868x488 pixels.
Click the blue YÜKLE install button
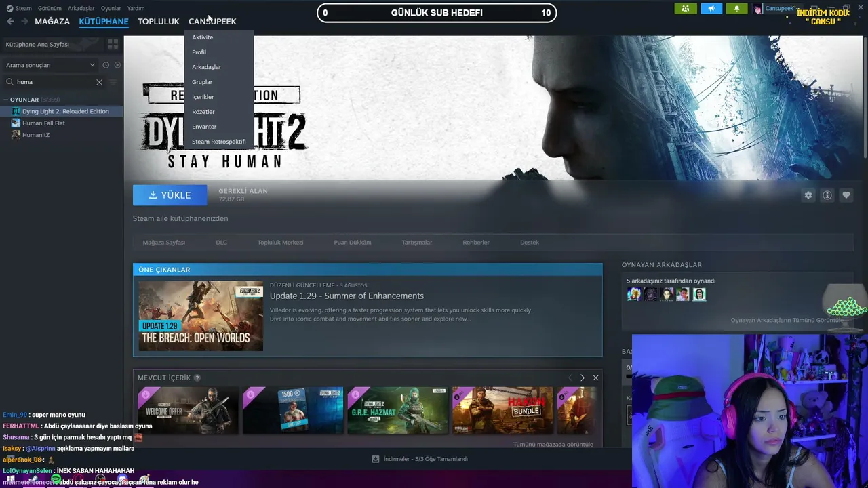pyautogui.click(x=170, y=195)
